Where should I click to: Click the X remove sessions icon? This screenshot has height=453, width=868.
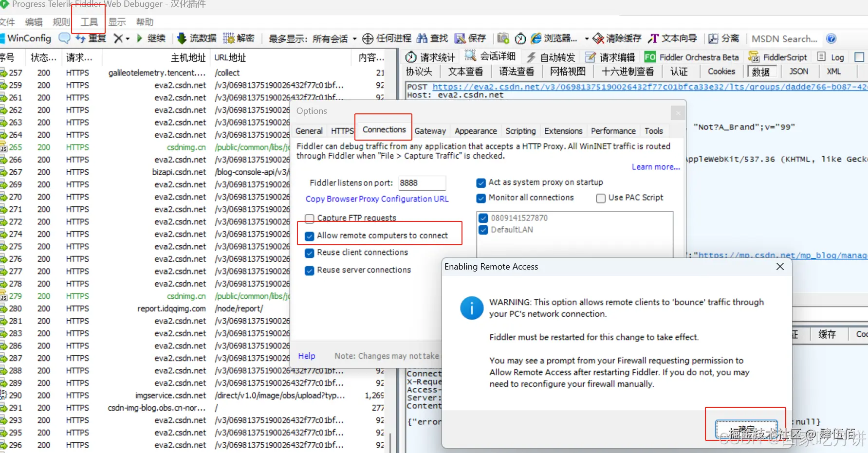pyautogui.click(x=118, y=38)
